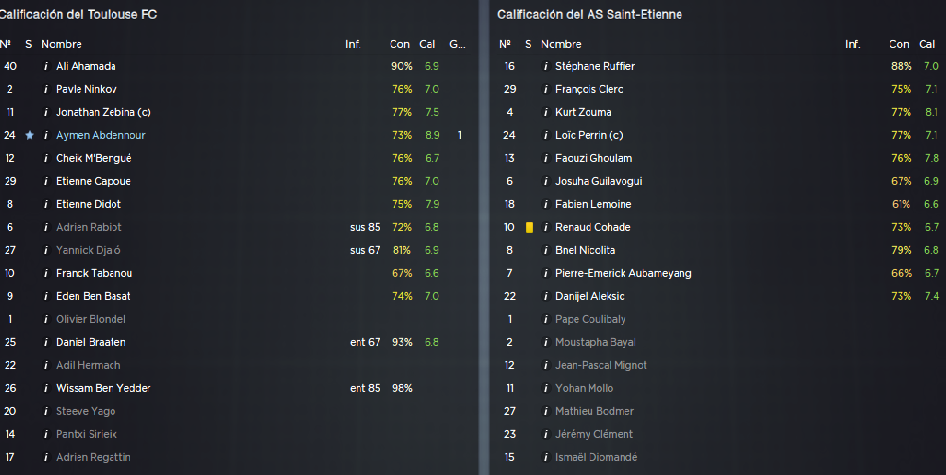Click info icon next to Ismaël Diomandé
The height and width of the screenshot is (475, 946).
545,457
